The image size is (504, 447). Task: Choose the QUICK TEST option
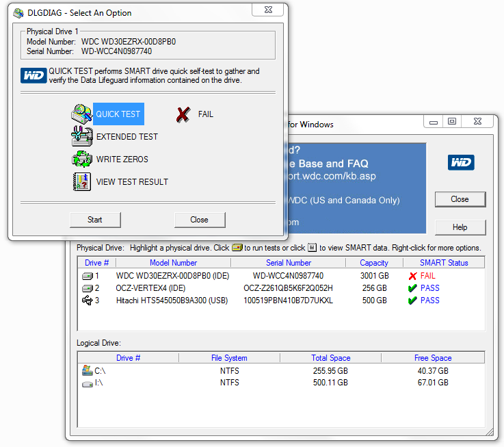pos(118,114)
